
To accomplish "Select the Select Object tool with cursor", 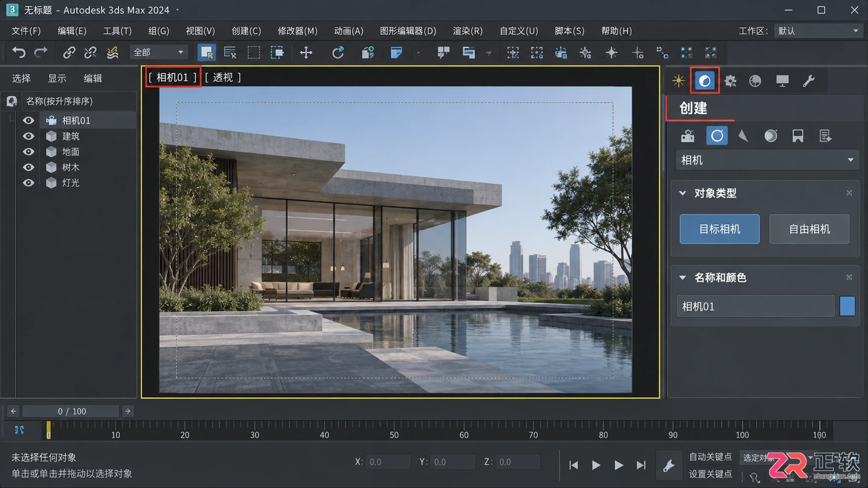I will 207,52.
